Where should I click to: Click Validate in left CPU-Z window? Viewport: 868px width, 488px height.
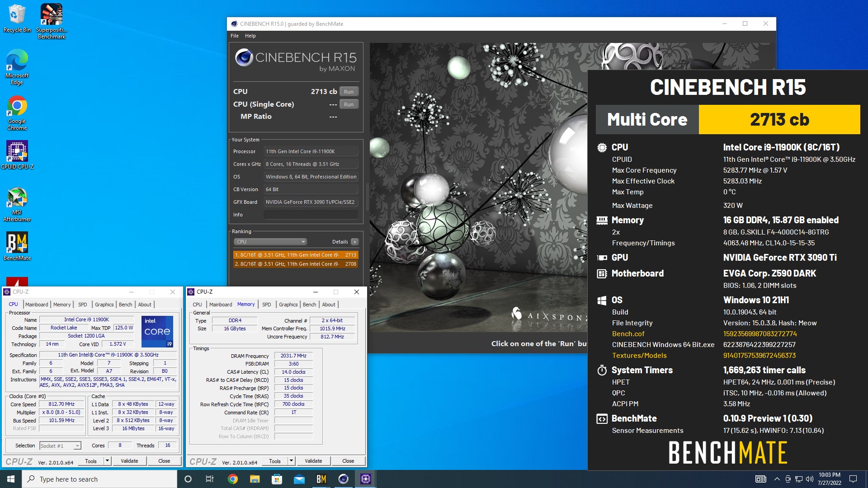tap(129, 461)
